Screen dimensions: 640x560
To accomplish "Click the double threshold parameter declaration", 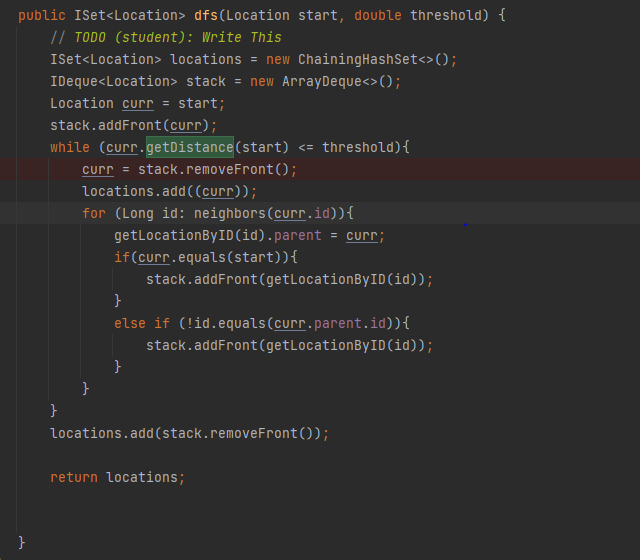I will coord(407,16).
